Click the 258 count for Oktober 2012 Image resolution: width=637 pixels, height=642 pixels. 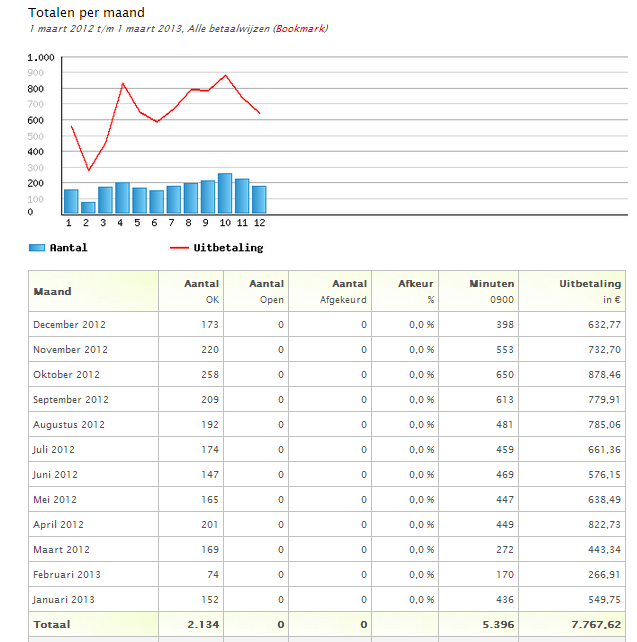click(210, 375)
